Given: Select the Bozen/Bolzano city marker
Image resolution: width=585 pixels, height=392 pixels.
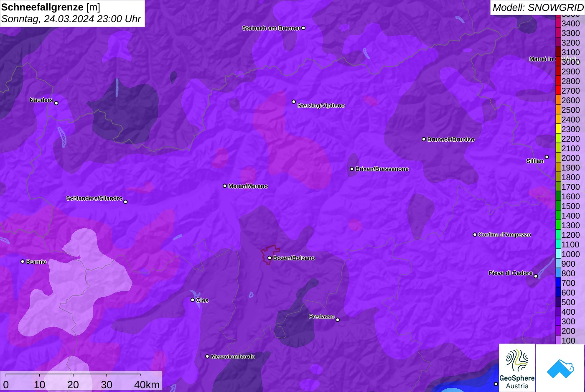Looking at the screenshot, I should point(270,258).
